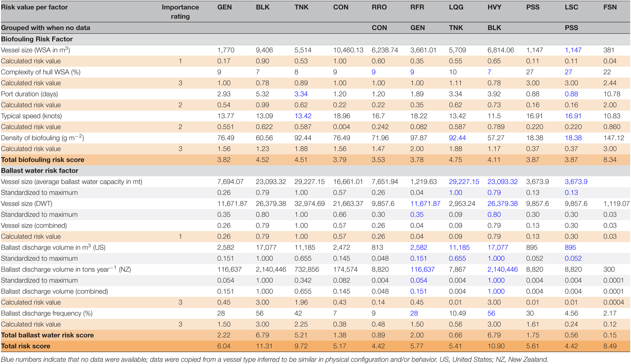
Task: Click the 'Grouped with when no data' row label
Action: point(46,28)
